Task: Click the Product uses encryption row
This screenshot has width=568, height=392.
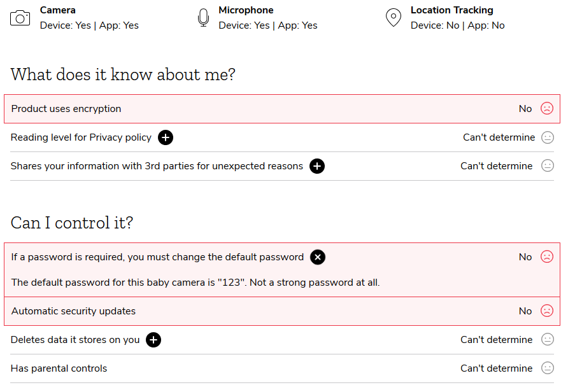Action: (66, 109)
